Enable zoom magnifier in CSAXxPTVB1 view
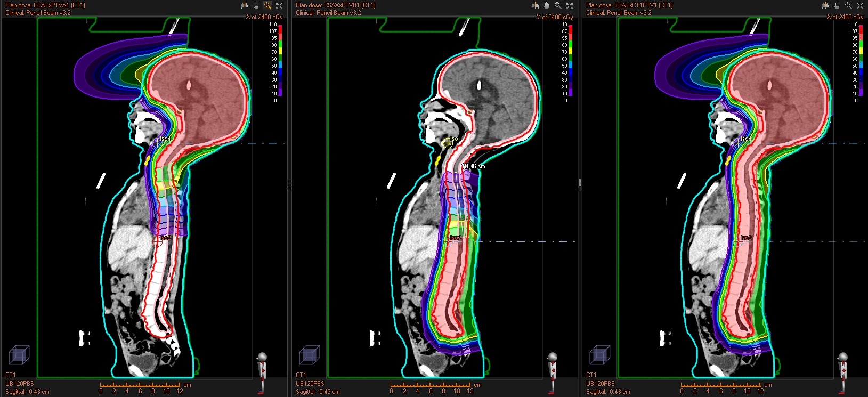The width and height of the screenshot is (868, 397). [x=558, y=5]
